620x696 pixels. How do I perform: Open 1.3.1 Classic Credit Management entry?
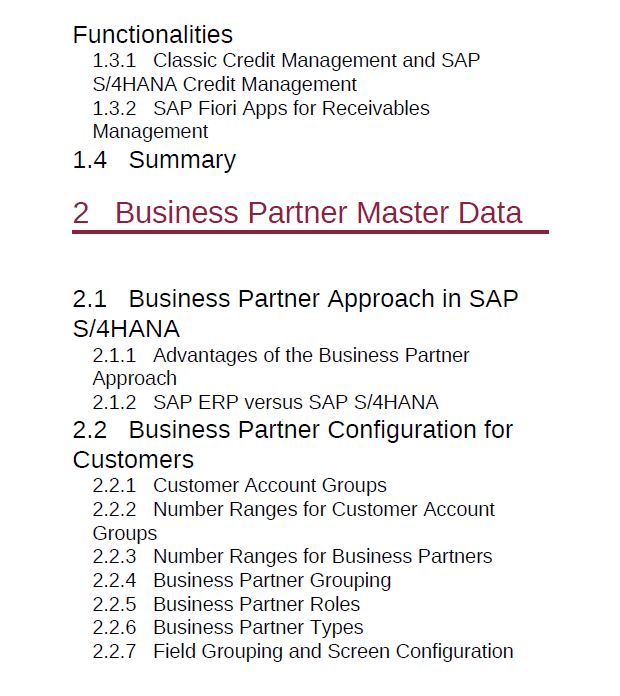point(286,72)
